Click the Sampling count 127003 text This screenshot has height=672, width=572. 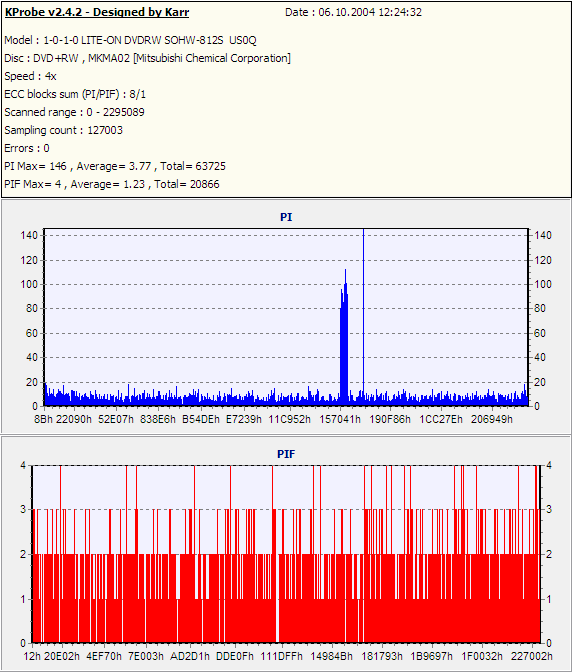pyautogui.click(x=63, y=130)
